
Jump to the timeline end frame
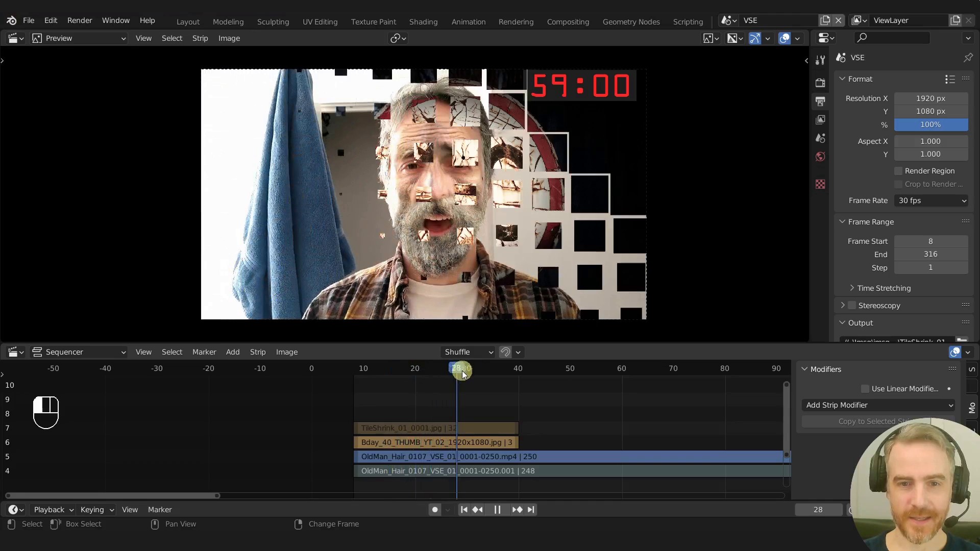point(531,510)
